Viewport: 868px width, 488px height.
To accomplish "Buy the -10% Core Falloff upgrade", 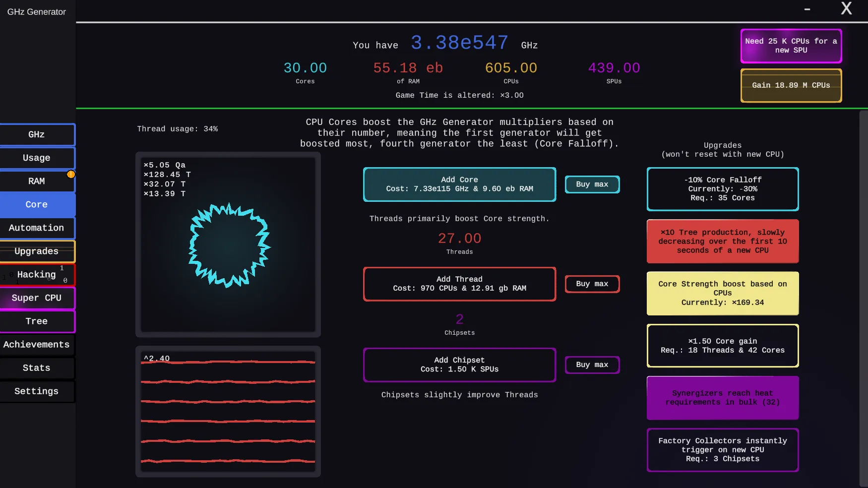I will [x=722, y=189].
